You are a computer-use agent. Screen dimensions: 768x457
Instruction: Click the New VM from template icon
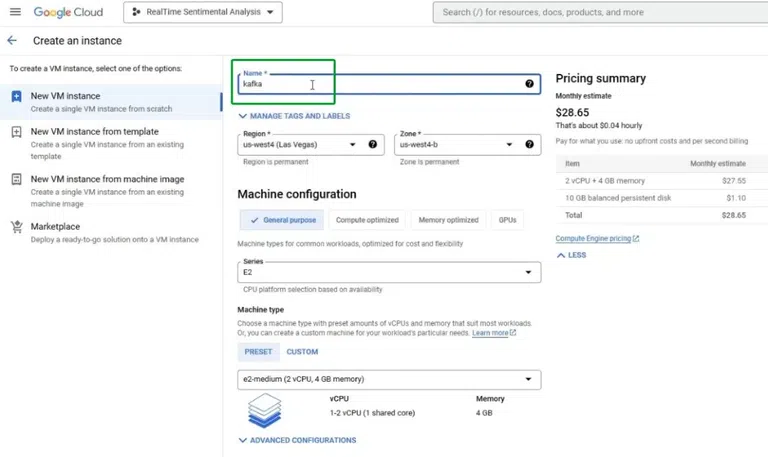point(16,131)
